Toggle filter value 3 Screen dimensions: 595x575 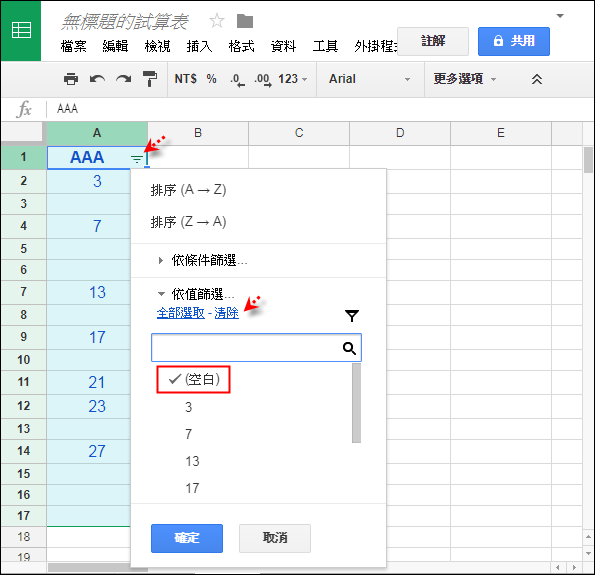click(x=189, y=407)
